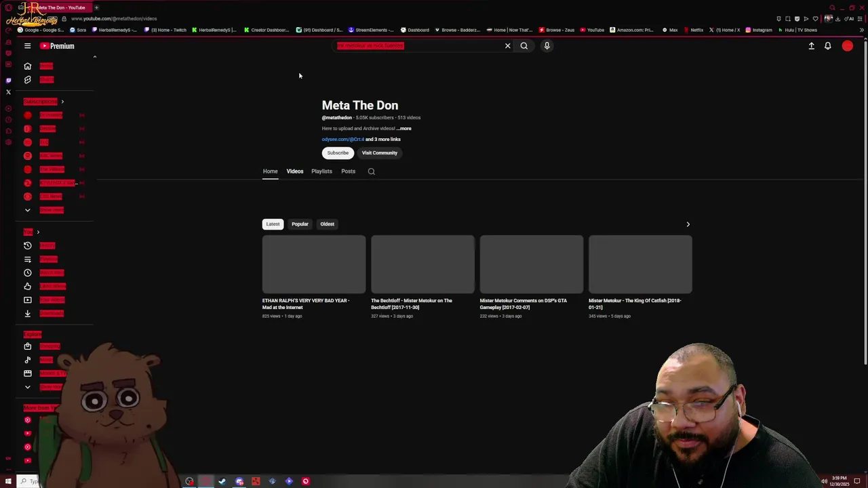
Task: Open the Twitch Home bookmark
Action: tap(165, 30)
